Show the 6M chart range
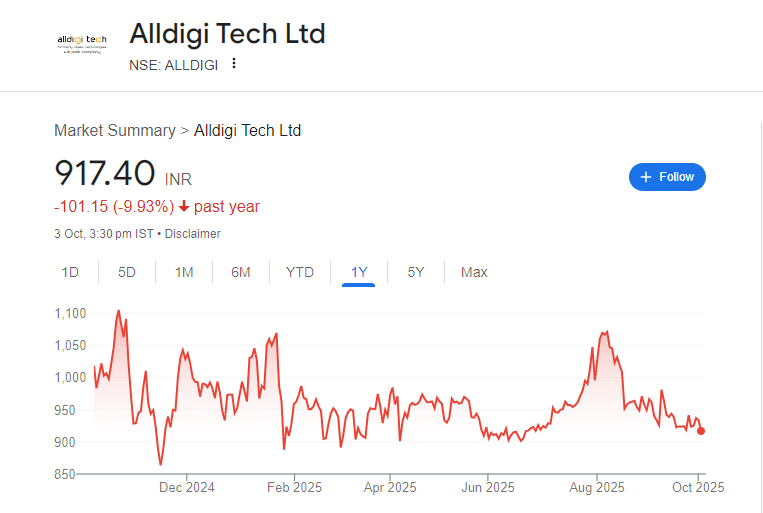Image resolution: width=763 pixels, height=513 pixels. 241,272
